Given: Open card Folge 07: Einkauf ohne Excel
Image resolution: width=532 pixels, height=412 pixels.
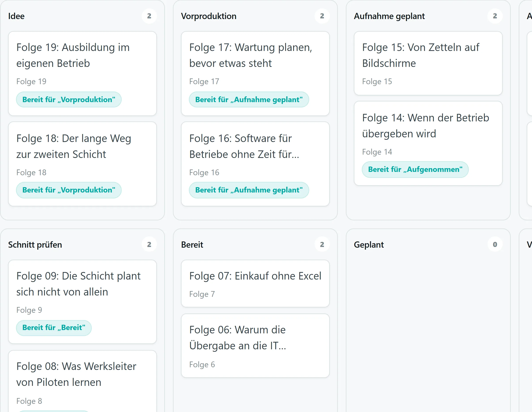Looking at the screenshot, I should click(x=255, y=284).
